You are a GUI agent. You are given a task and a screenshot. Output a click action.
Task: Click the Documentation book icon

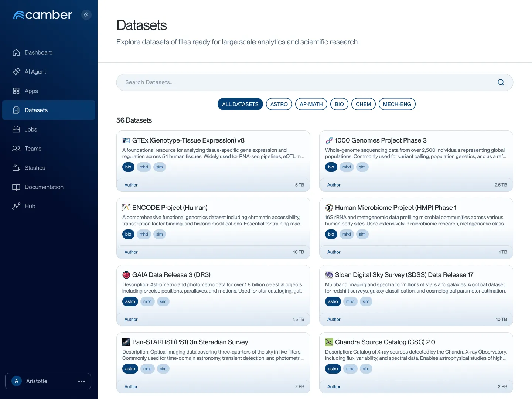pyautogui.click(x=16, y=187)
